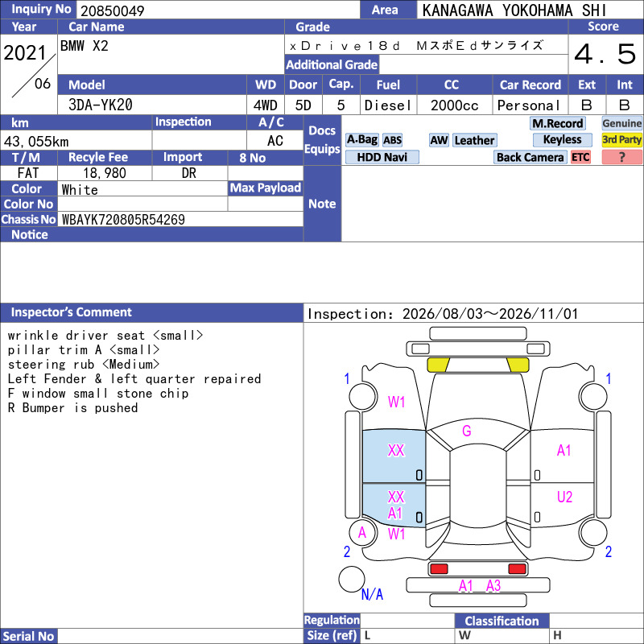Image resolution: width=644 pixels, height=644 pixels.
Task: Click the comment 'pillar trim A <small>'
Action: click(84, 350)
